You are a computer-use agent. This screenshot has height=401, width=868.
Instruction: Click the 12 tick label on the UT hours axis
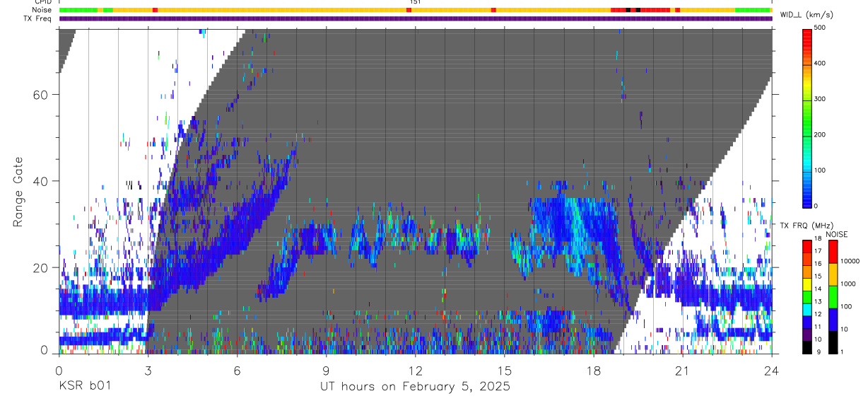[415, 370]
